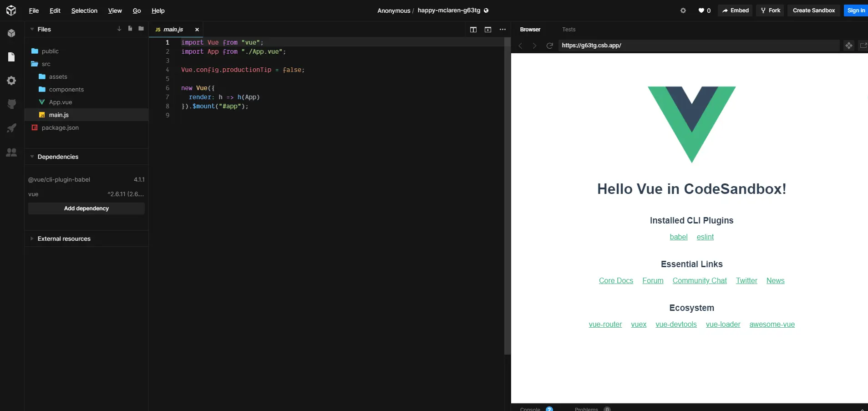Viewport: 868px width, 411px height.
Task: Collapse the Dependencies section
Action: pos(32,157)
